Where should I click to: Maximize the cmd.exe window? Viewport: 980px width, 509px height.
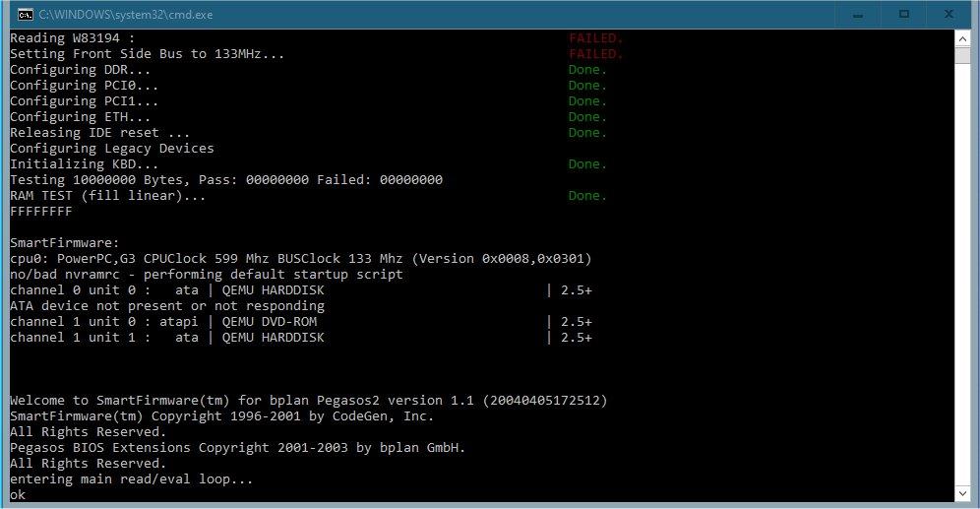(904, 15)
